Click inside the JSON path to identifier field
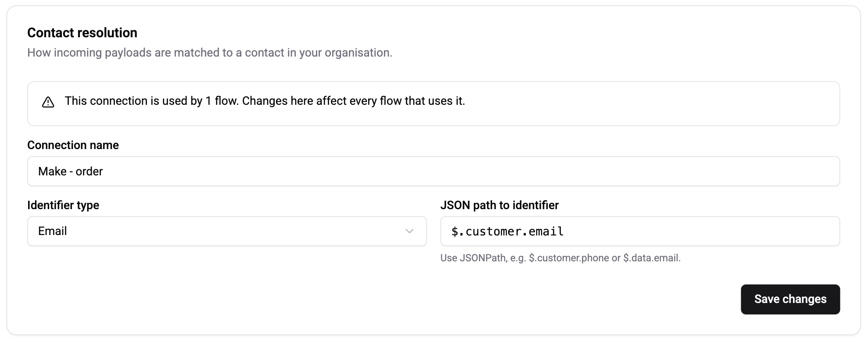 pos(639,231)
